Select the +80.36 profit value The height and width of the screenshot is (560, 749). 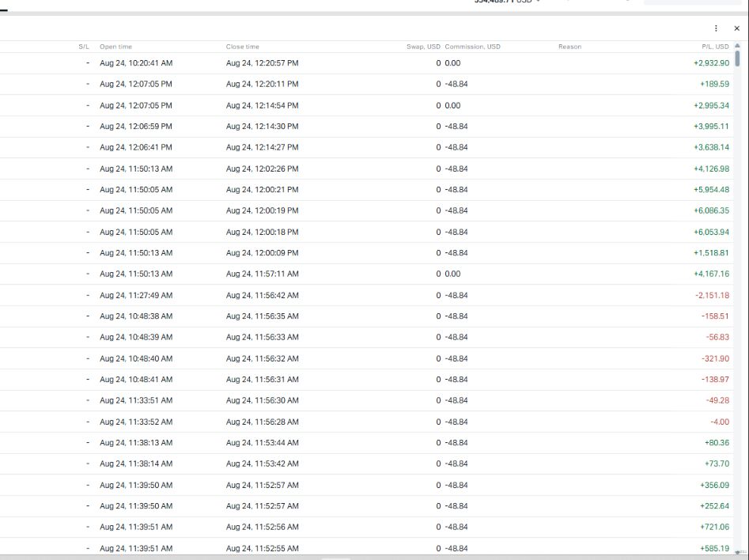717,443
